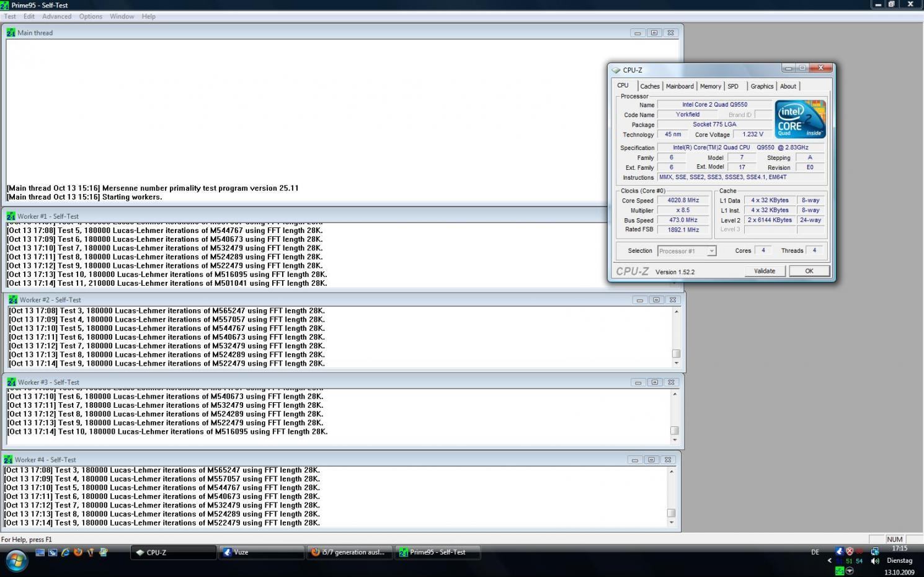
Task: Switch to CPU-Z taskbar button
Action: click(x=174, y=552)
